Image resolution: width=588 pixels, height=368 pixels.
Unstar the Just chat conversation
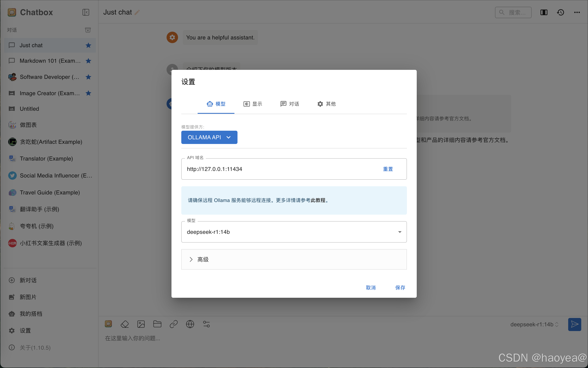[88, 45]
